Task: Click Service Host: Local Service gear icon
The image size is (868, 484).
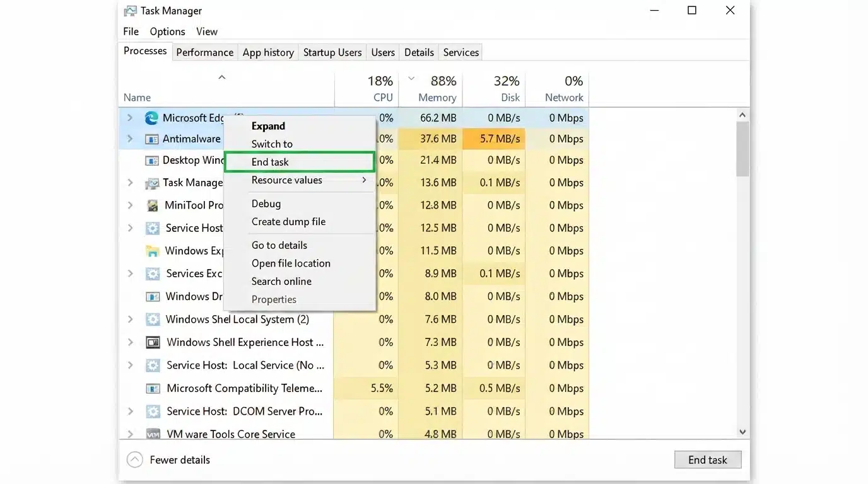Action: [x=152, y=366]
